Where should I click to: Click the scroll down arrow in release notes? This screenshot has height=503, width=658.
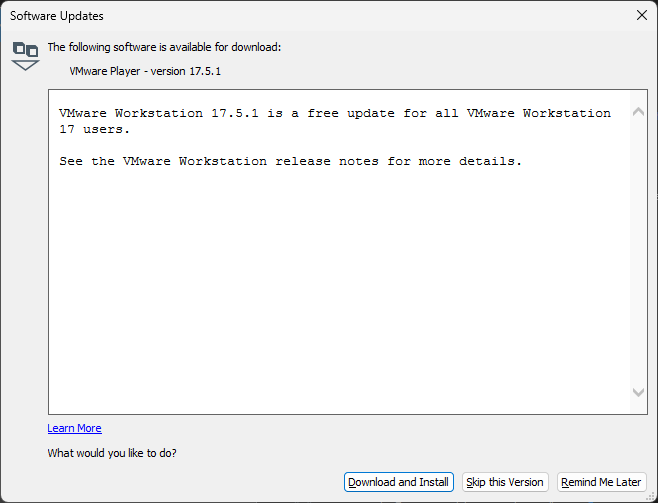tap(638, 392)
